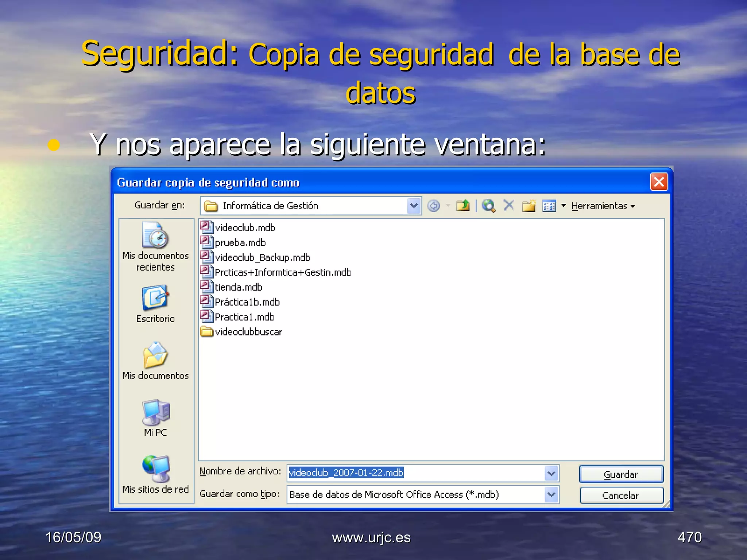Expand the Guardar en location dropdown
Viewport: 747px width, 560px height.
(x=414, y=206)
